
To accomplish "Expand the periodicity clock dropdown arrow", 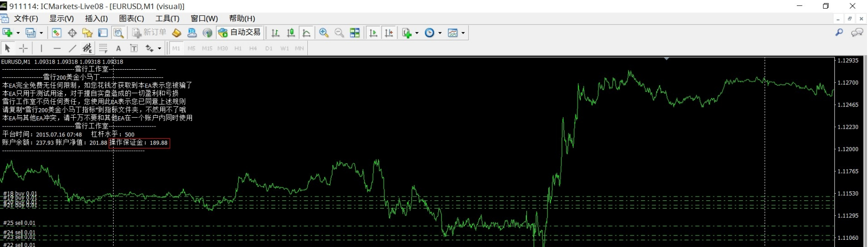I will coord(440,33).
